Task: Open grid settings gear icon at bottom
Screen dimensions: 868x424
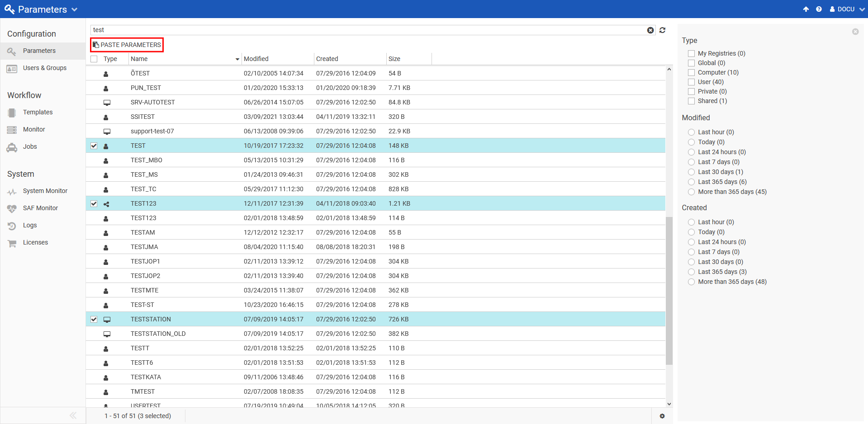Action: pyautogui.click(x=662, y=416)
